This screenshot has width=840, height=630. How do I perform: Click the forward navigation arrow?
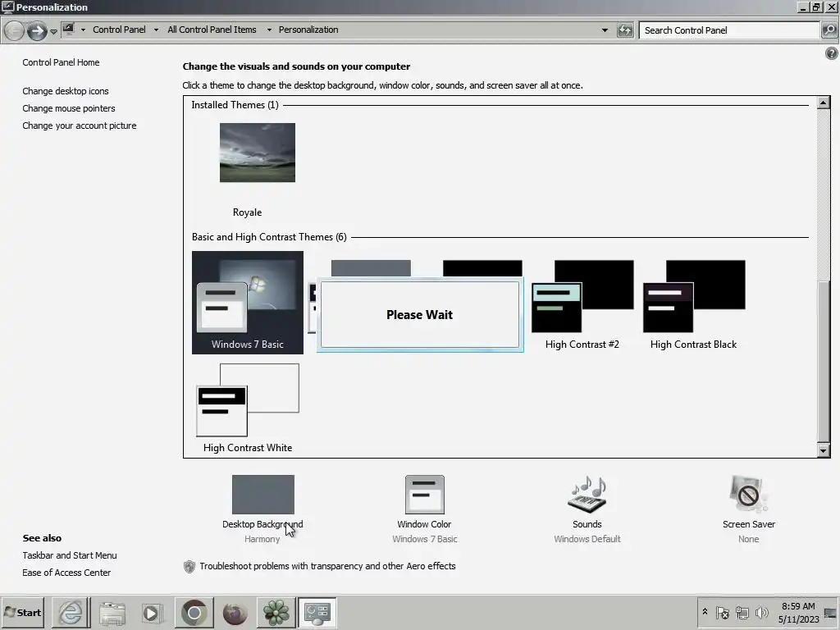pyautogui.click(x=37, y=30)
